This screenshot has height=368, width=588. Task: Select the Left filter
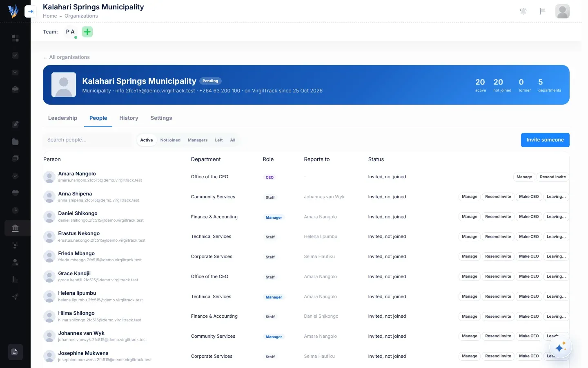219,140
